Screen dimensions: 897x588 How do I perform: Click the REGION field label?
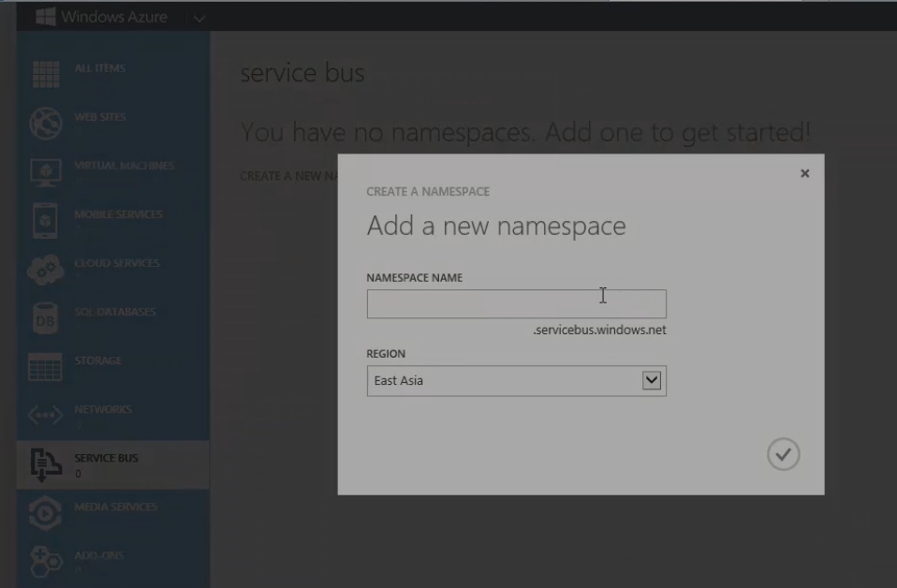click(x=386, y=354)
